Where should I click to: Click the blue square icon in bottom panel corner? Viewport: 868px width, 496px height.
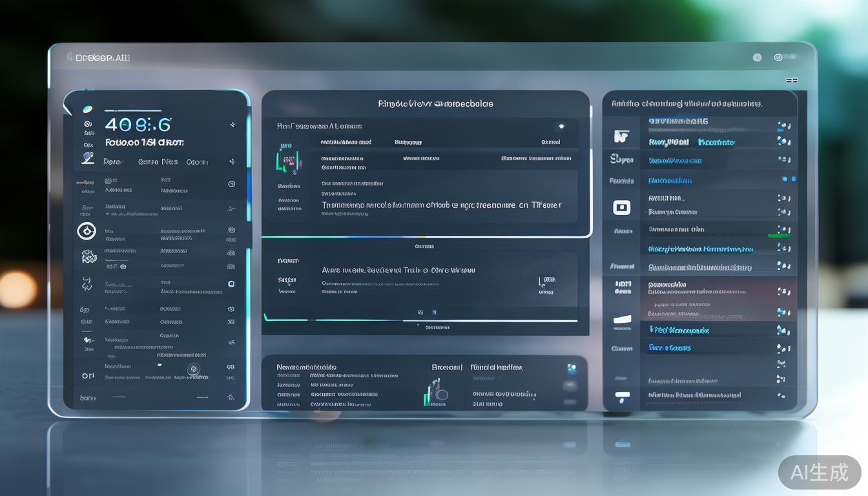[x=571, y=368]
